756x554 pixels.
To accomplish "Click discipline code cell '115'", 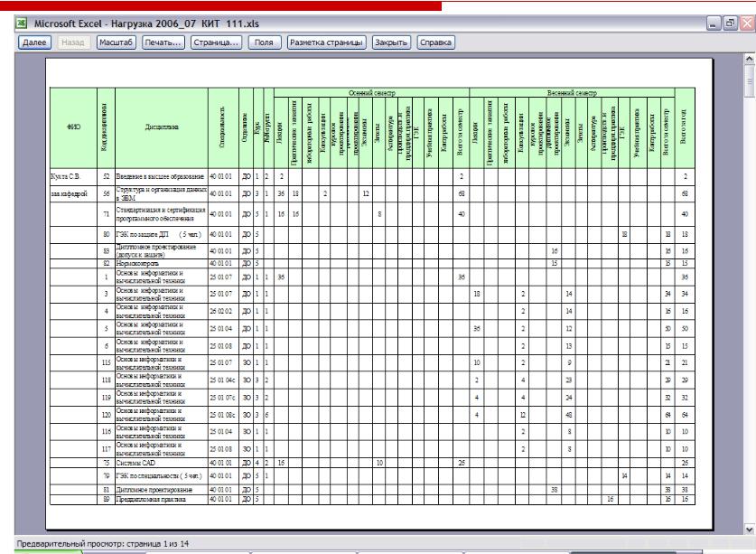I will (x=107, y=363).
